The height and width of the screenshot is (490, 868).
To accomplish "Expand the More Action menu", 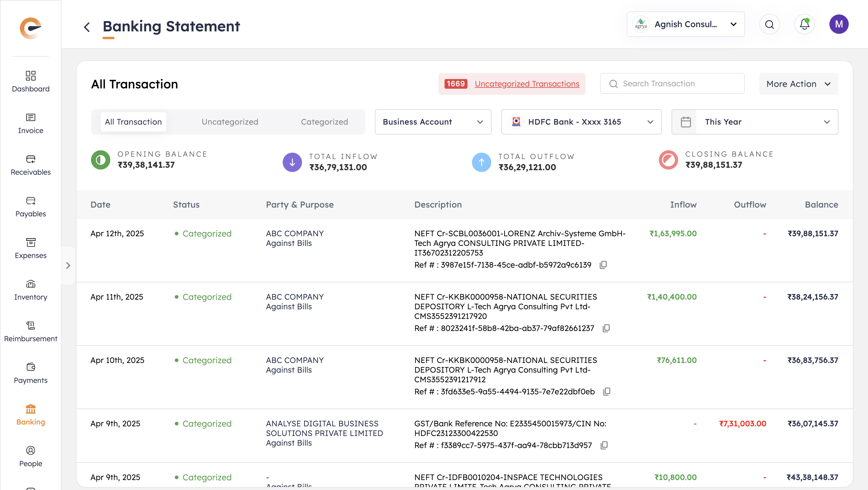I will [798, 84].
